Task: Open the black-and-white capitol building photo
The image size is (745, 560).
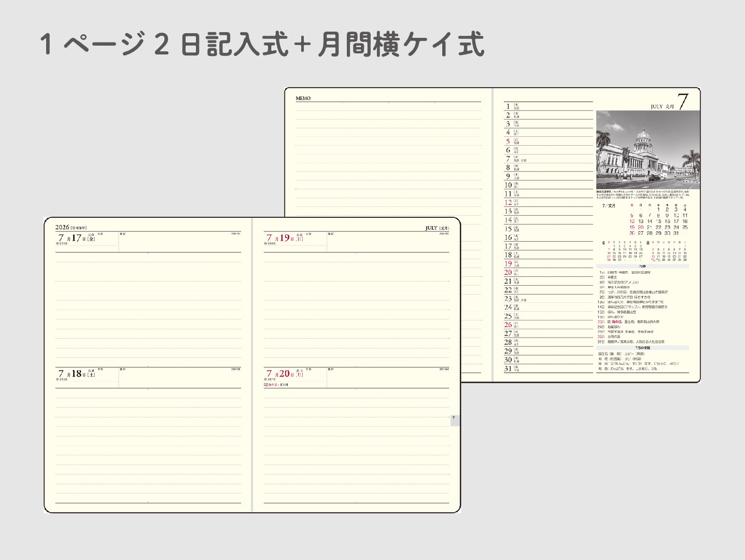Action: [648, 150]
